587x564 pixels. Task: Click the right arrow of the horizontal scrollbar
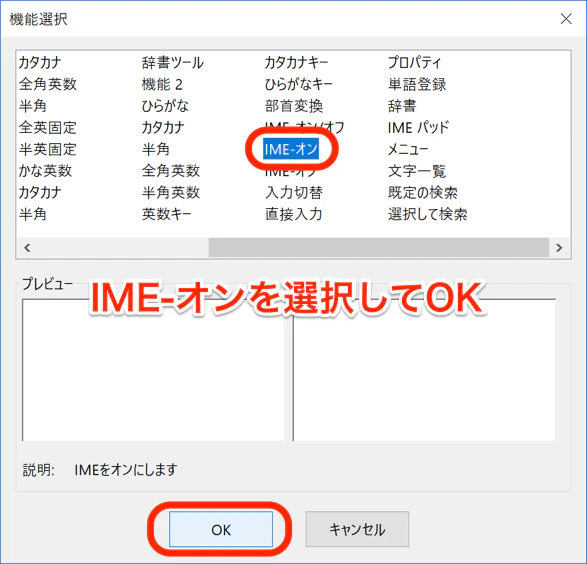click(x=559, y=247)
